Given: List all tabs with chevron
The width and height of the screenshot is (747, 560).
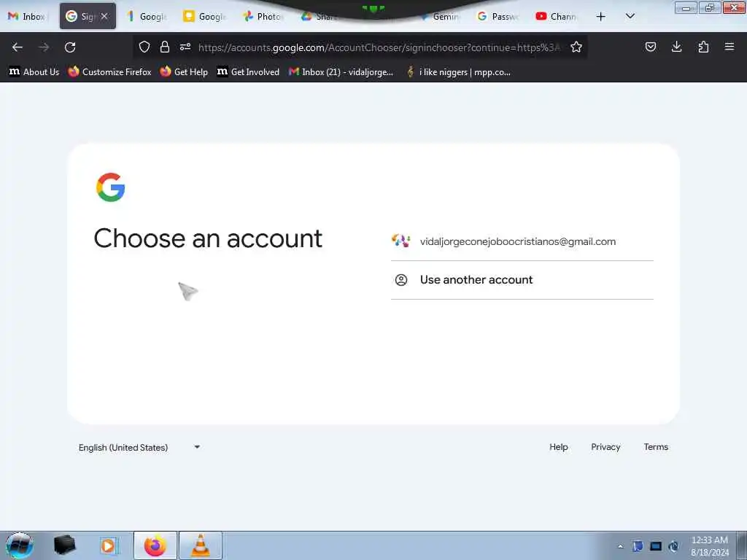Looking at the screenshot, I should click(x=630, y=16).
